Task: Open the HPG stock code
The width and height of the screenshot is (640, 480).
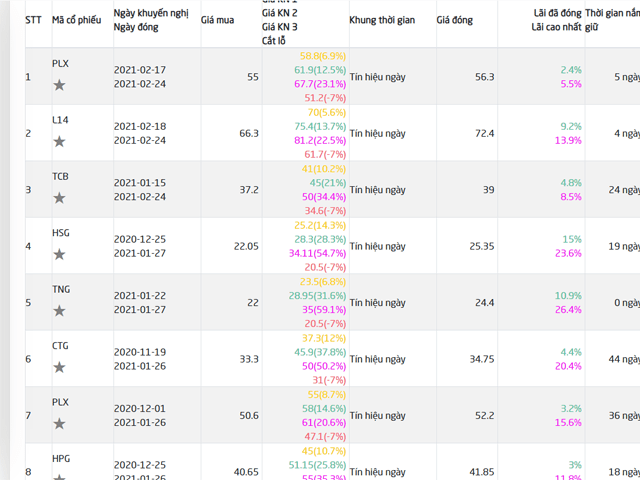Action: pyautogui.click(x=61, y=458)
